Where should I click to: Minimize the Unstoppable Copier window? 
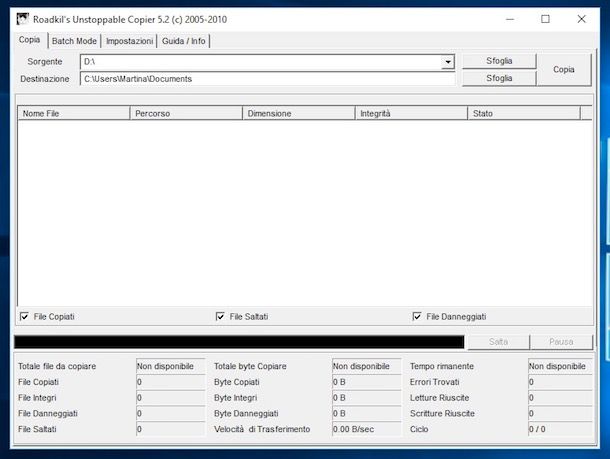pyautogui.click(x=510, y=19)
